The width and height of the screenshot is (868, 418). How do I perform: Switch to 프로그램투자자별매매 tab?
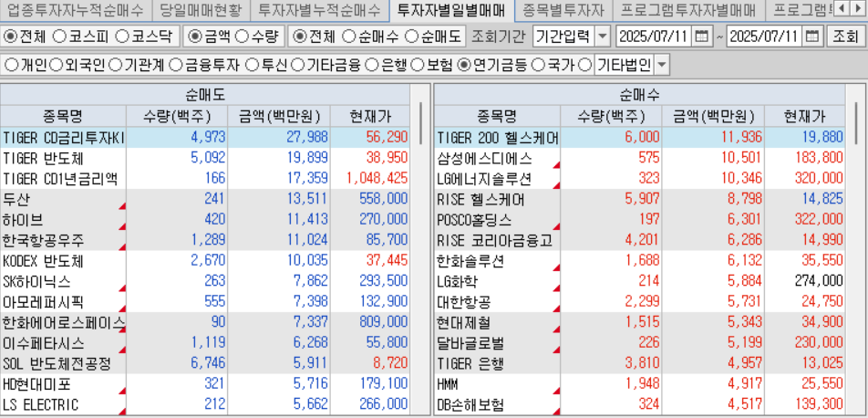(x=688, y=9)
